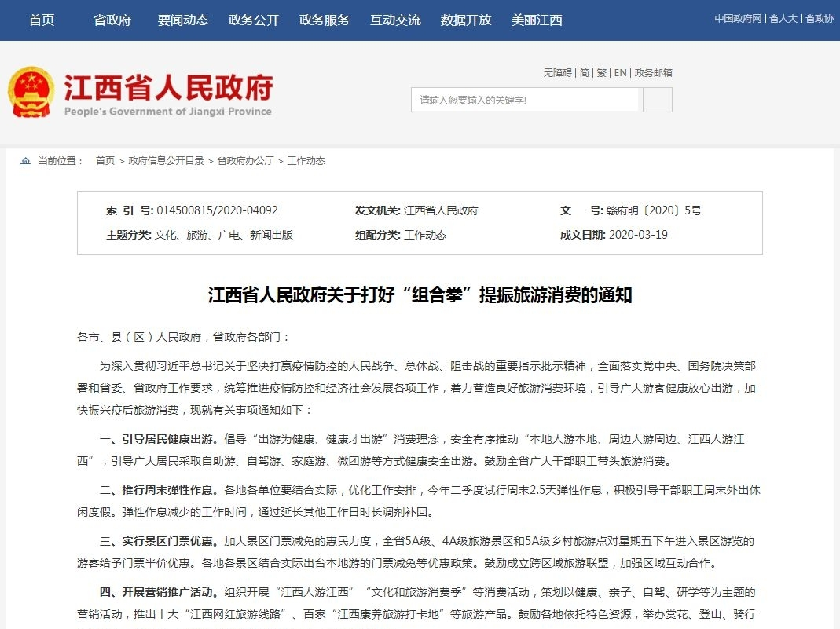Click the document number 赣府明〔2020〕5号

coord(654,210)
